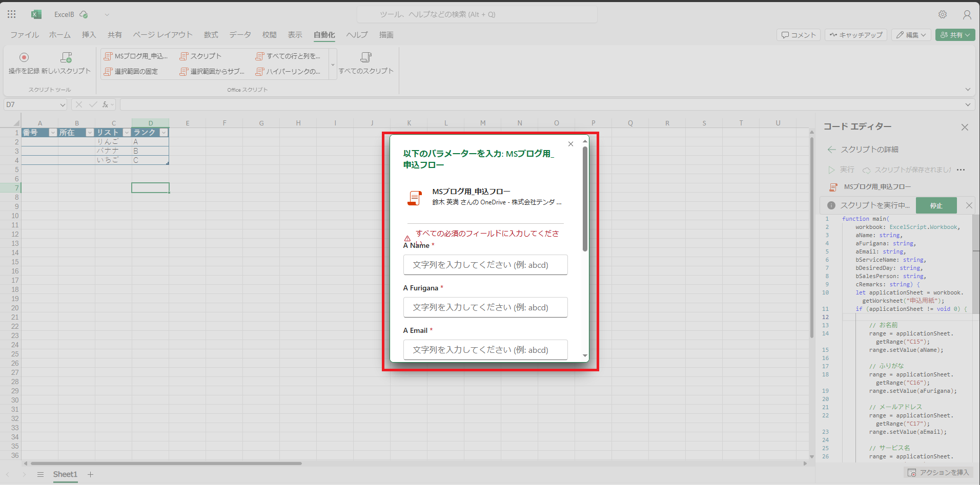Expand the Office scripts gallery chevron
The width and height of the screenshot is (980, 485).
point(333,65)
